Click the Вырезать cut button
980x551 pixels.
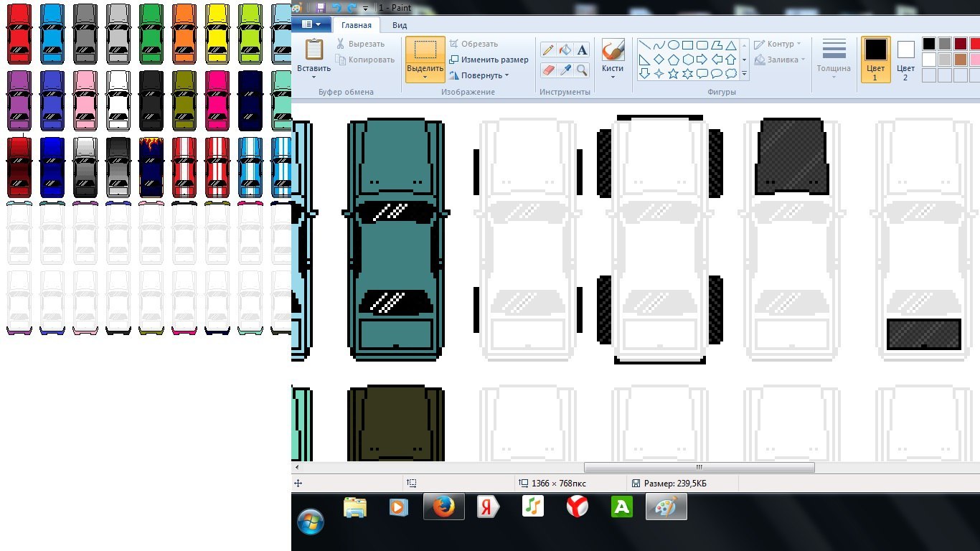[360, 44]
